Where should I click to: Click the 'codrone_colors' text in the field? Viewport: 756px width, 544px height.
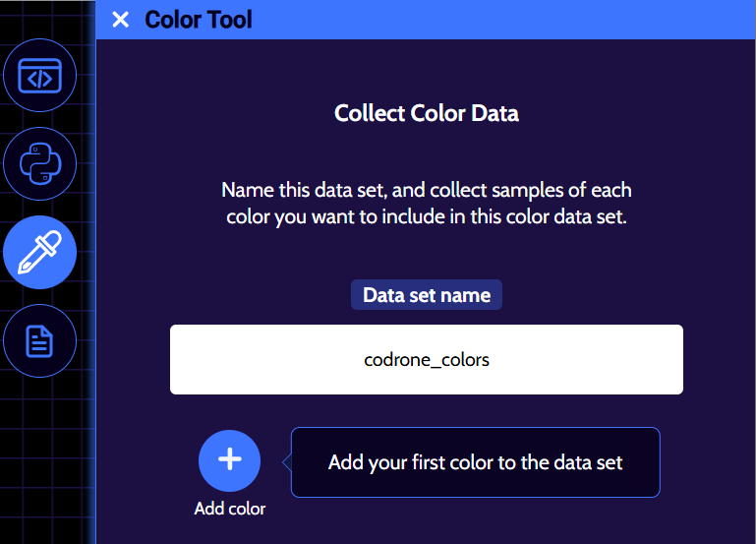pos(426,360)
